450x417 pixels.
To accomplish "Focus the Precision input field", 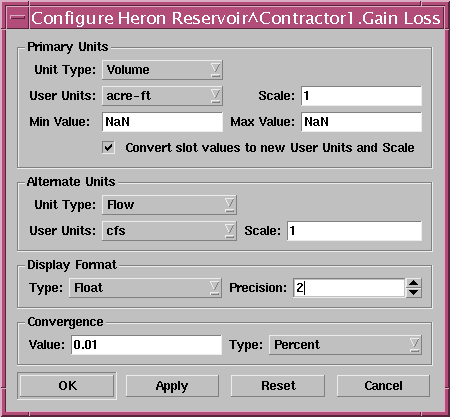I will click(x=349, y=288).
